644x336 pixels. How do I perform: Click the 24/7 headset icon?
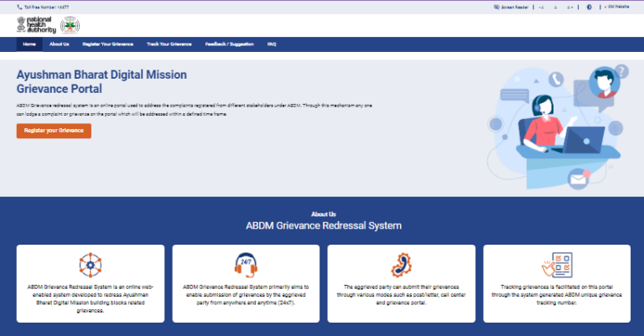pyautogui.click(x=246, y=265)
